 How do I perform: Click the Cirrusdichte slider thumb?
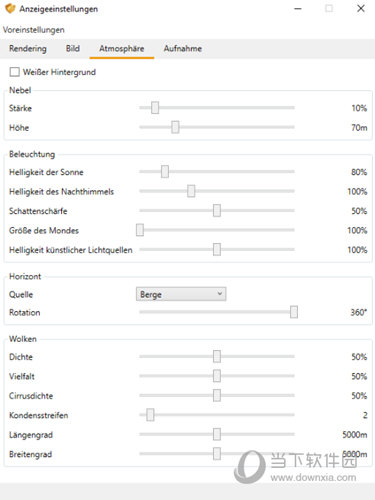point(217,395)
